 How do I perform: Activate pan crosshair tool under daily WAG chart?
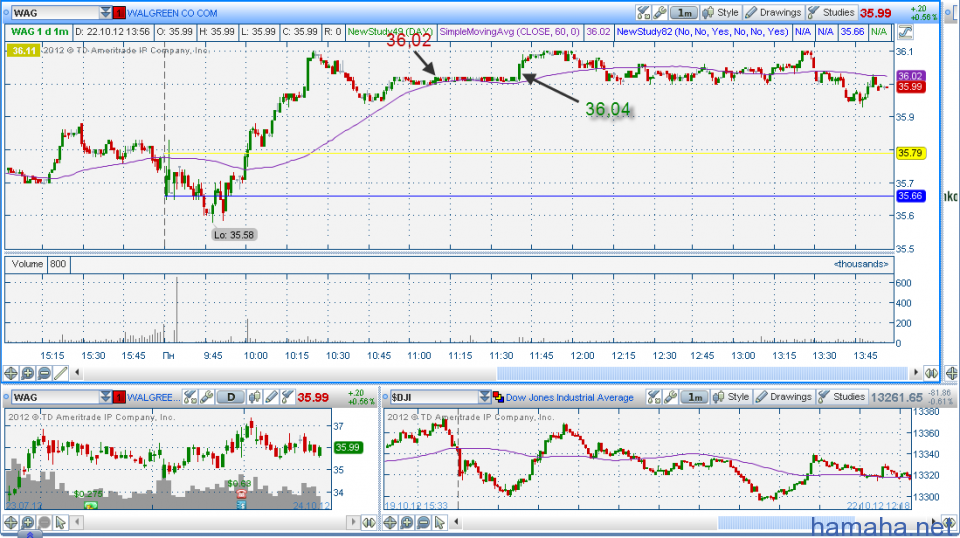click(10, 523)
